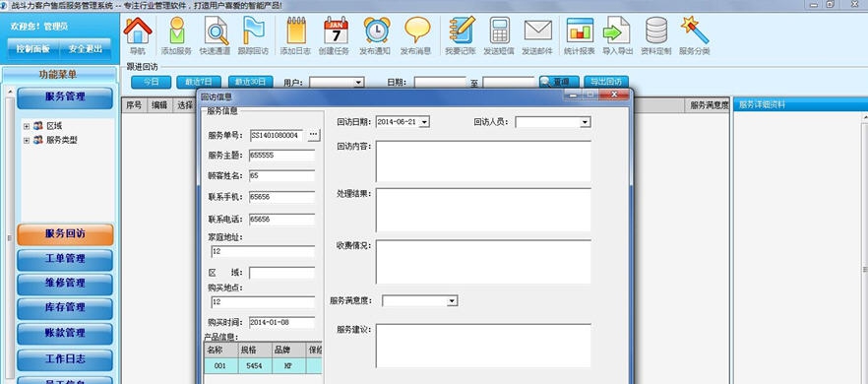Click the 回访内容 text area
Screen dimensions: 868x384
(483, 160)
